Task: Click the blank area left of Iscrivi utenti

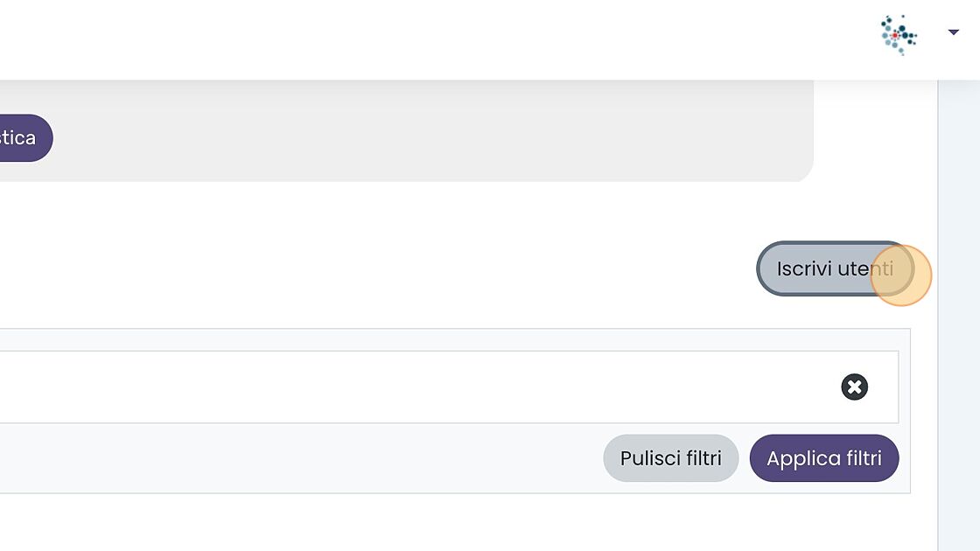Action: pos(437,269)
